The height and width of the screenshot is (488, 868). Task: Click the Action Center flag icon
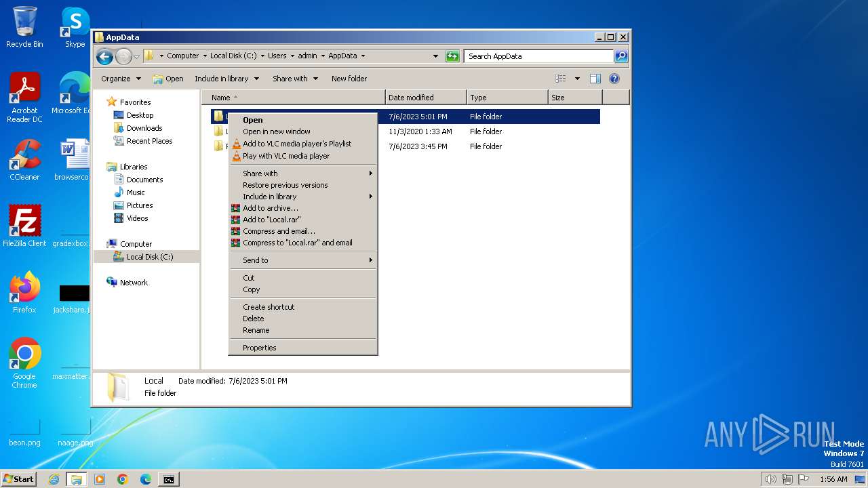[x=803, y=479]
